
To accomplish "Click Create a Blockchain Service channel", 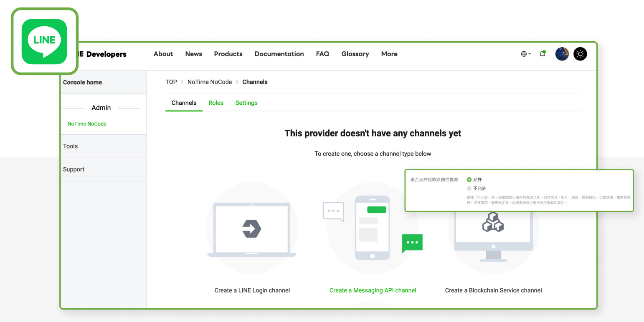I will [x=494, y=290].
